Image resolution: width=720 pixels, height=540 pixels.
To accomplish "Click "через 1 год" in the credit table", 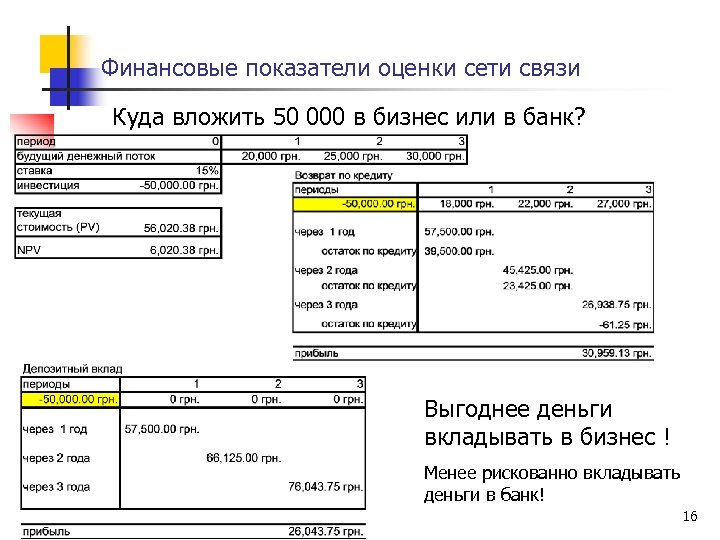I will (x=325, y=232).
